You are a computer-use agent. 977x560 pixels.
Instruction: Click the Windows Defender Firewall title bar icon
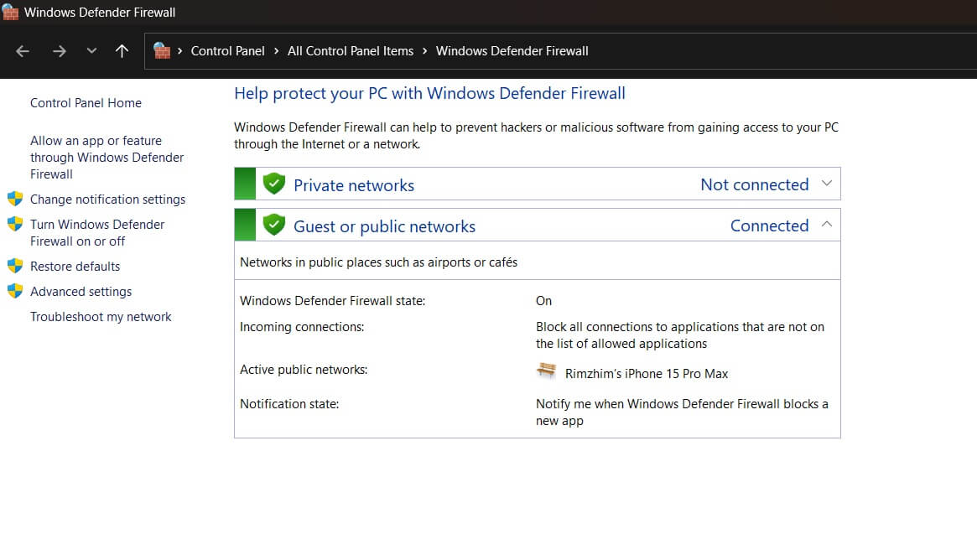[x=11, y=12]
